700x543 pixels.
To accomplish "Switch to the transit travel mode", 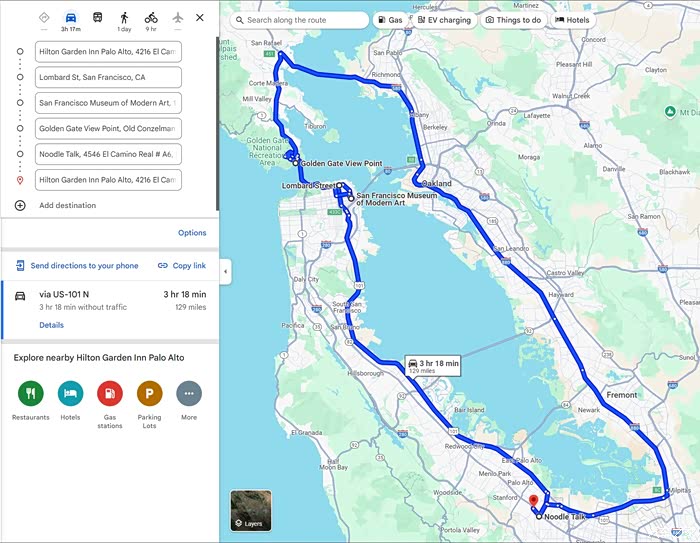I will coord(97,18).
